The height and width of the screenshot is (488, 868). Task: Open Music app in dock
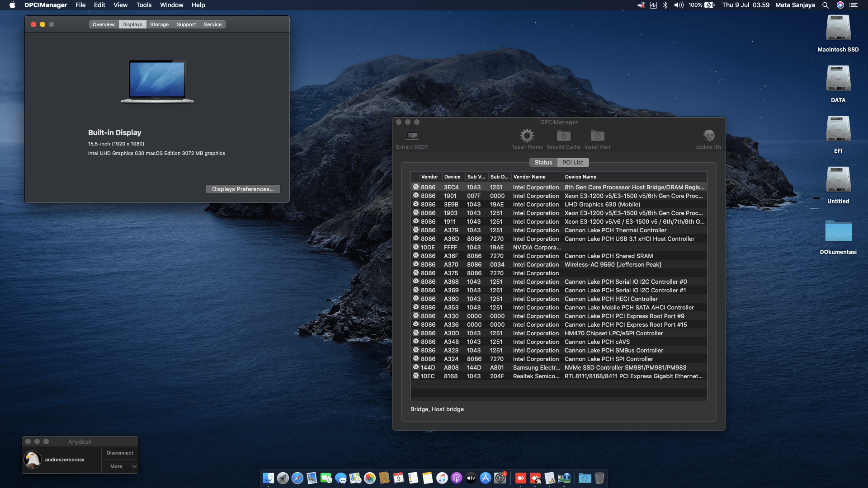click(x=442, y=478)
